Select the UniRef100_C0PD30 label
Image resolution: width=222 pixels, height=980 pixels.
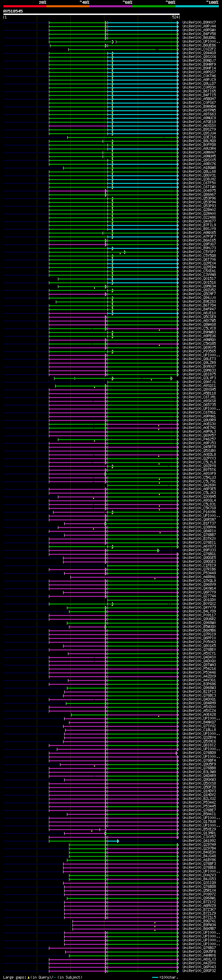pyautogui.click(x=199, y=88)
